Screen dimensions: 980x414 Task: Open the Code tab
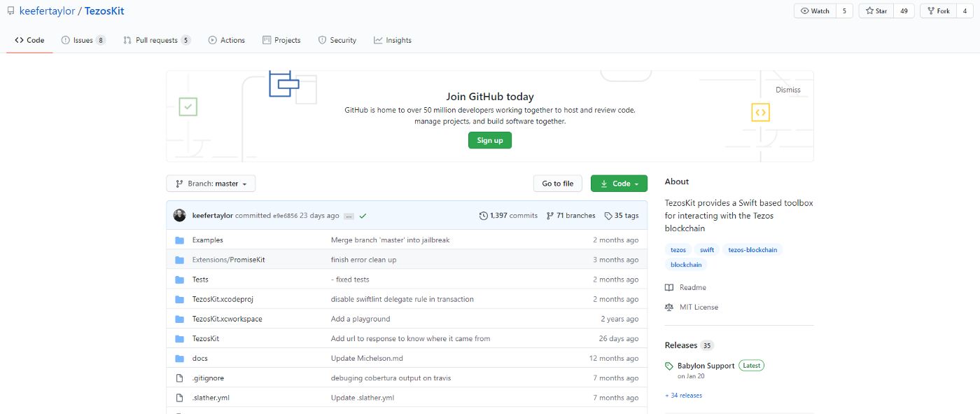click(29, 40)
